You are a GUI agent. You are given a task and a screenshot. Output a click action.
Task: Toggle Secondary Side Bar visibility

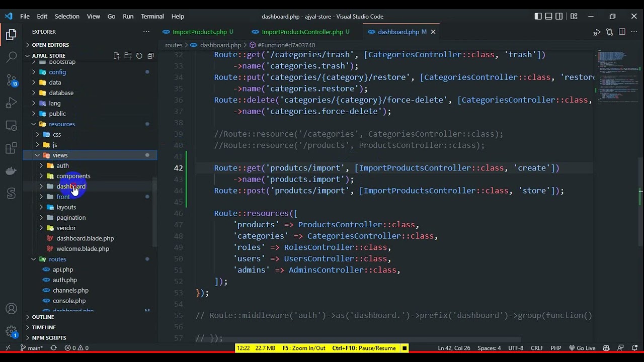(x=559, y=16)
